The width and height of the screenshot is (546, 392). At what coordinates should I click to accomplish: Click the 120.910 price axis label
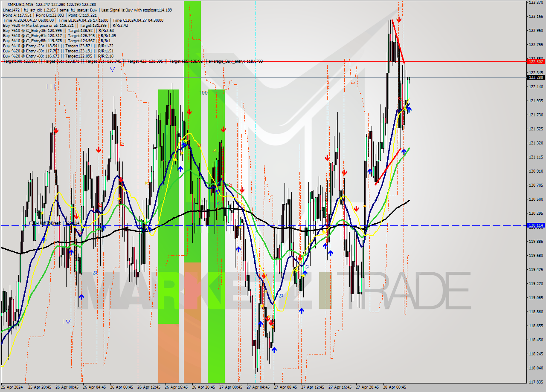(536, 171)
